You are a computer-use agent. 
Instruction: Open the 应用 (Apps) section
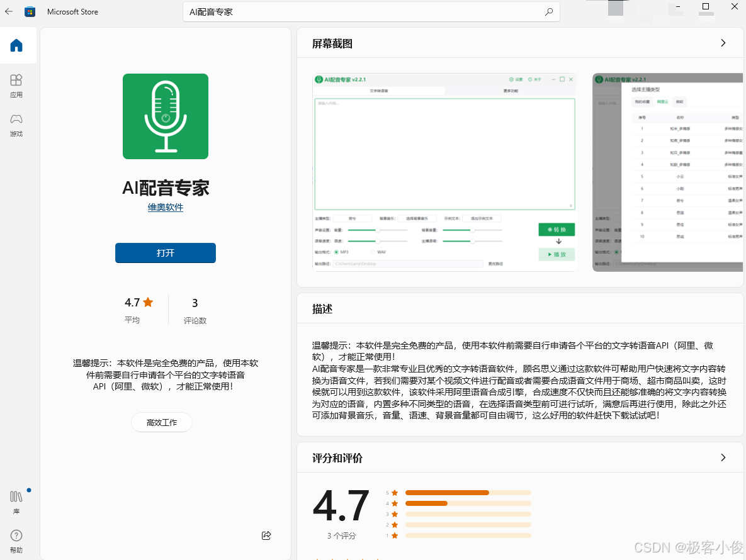16,86
